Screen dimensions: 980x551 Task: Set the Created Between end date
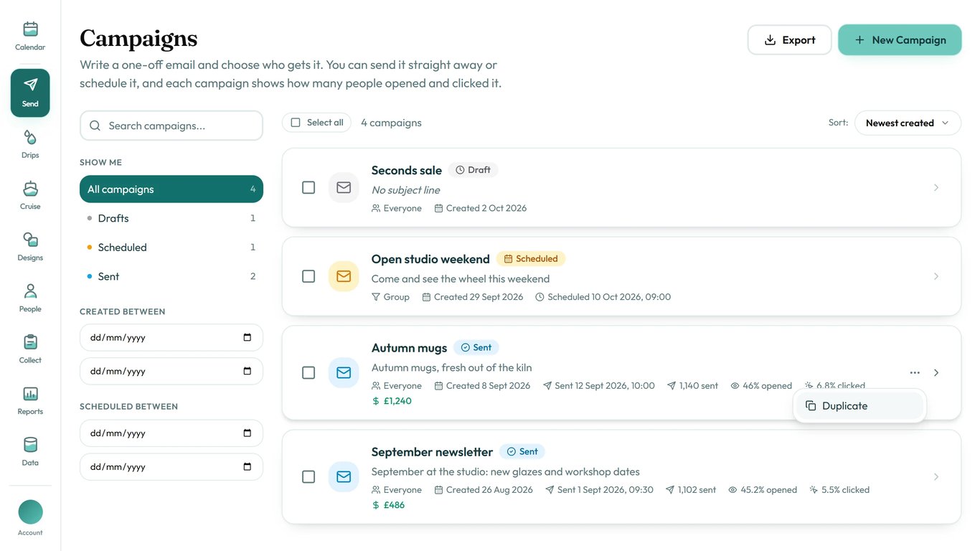pyautogui.click(x=171, y=371)
